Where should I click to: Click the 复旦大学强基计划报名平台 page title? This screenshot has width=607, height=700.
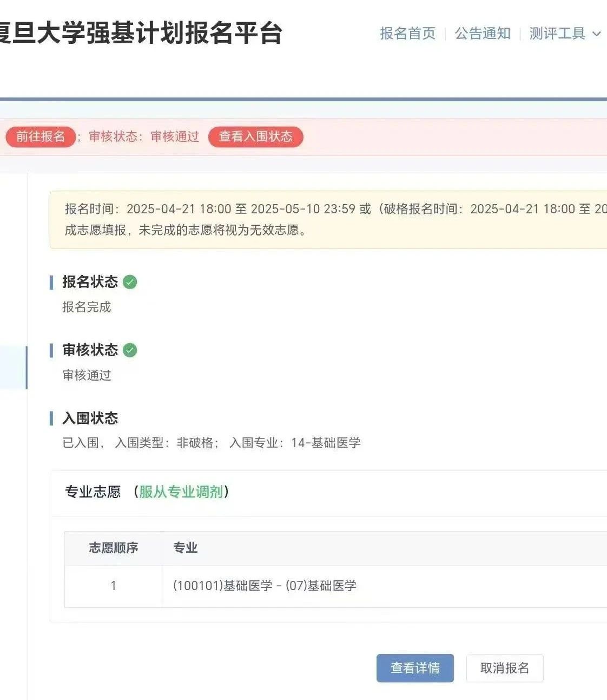pyautogui.click(x=141, y=33)
